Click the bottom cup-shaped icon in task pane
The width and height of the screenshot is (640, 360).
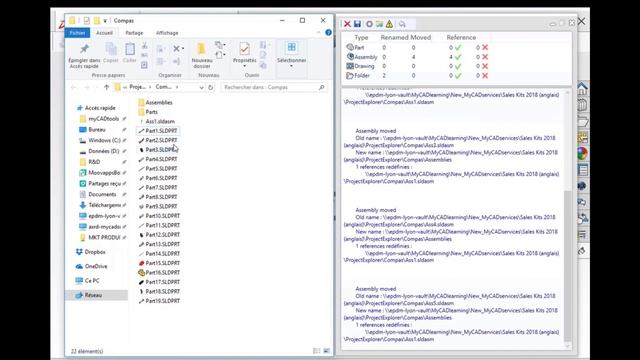[x=582, y=251]
